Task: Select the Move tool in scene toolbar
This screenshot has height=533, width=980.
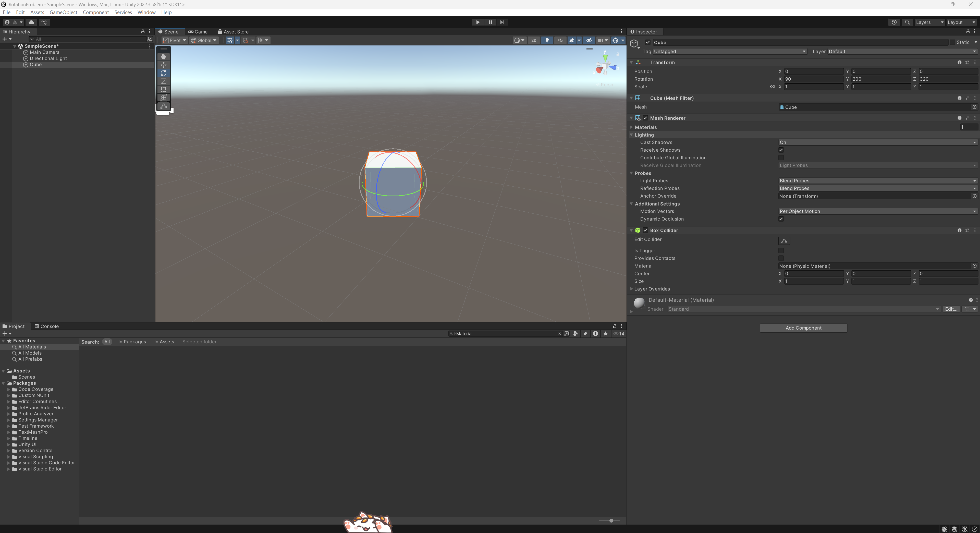Action: pos(164,65)
